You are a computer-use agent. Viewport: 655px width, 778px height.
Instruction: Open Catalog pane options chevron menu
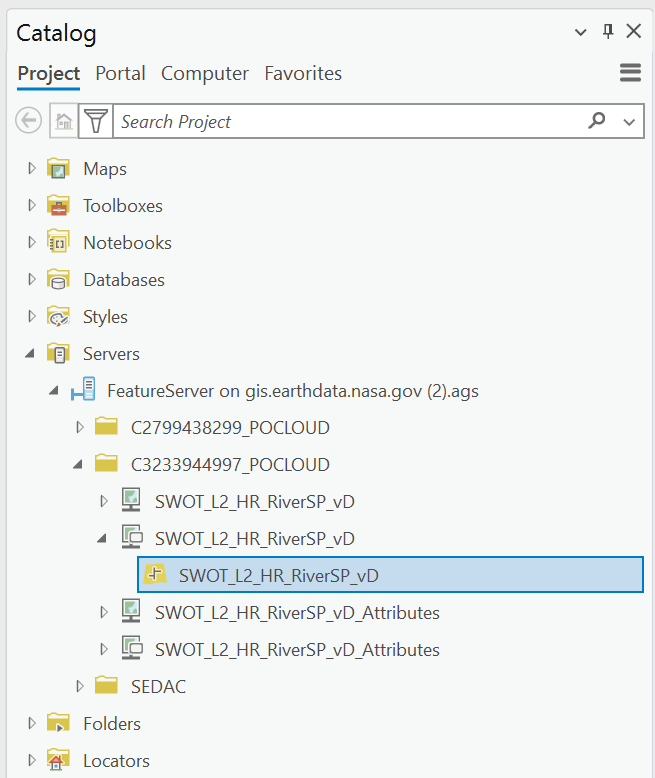[581, 32]
